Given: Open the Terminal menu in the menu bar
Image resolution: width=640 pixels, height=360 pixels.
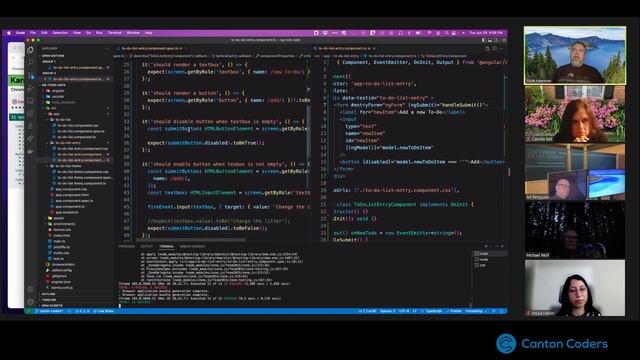Looking at the screenshot, I should pyautogui.click(x=115, y=33).
